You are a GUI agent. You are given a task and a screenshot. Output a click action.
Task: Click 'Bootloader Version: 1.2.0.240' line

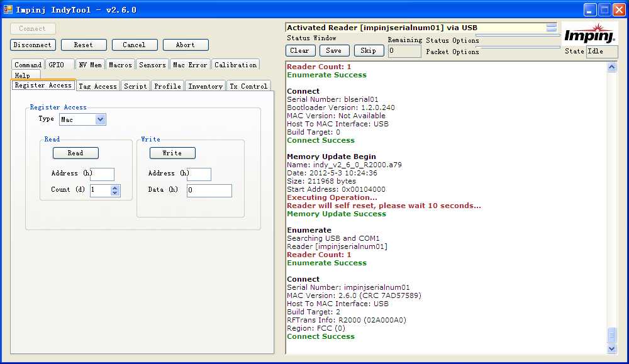tap(340, 108)
